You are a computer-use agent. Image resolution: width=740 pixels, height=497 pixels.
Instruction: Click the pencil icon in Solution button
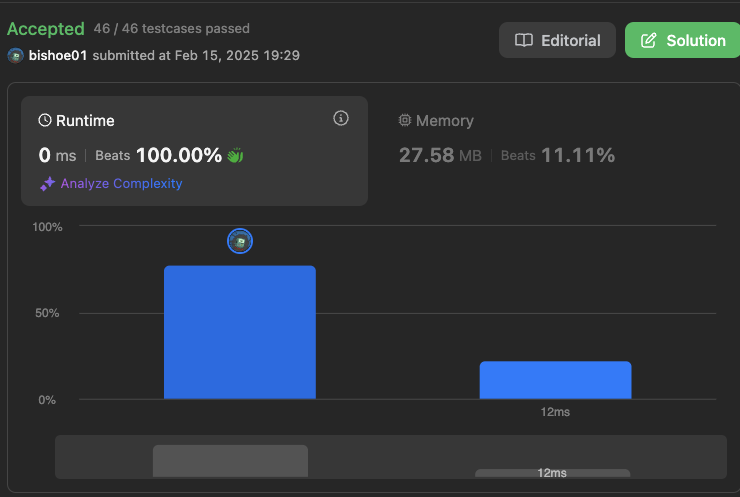point(648,40)
